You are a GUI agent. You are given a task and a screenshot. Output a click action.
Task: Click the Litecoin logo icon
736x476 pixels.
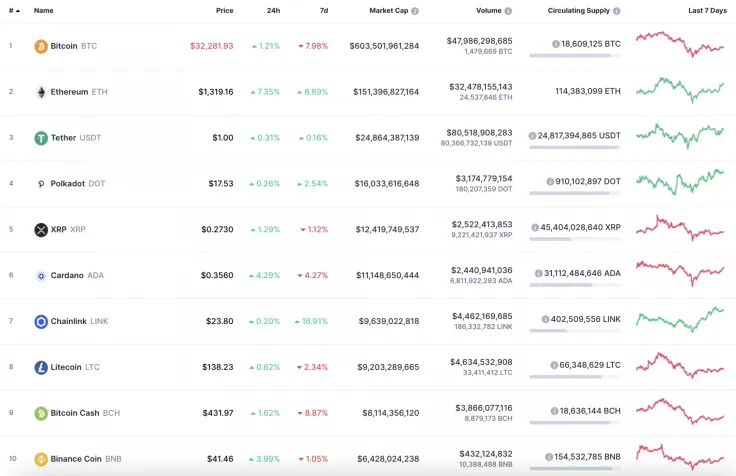coord(41,368)
